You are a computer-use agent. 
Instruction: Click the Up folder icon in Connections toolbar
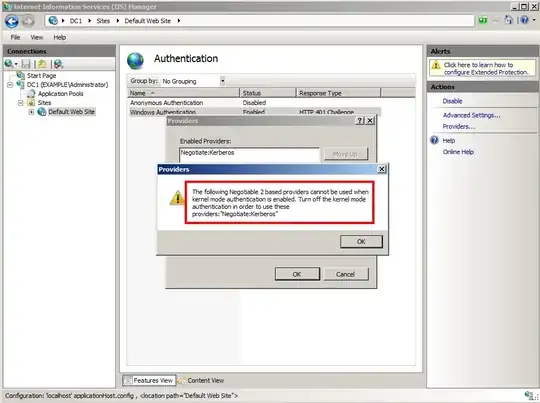[42, 64]
